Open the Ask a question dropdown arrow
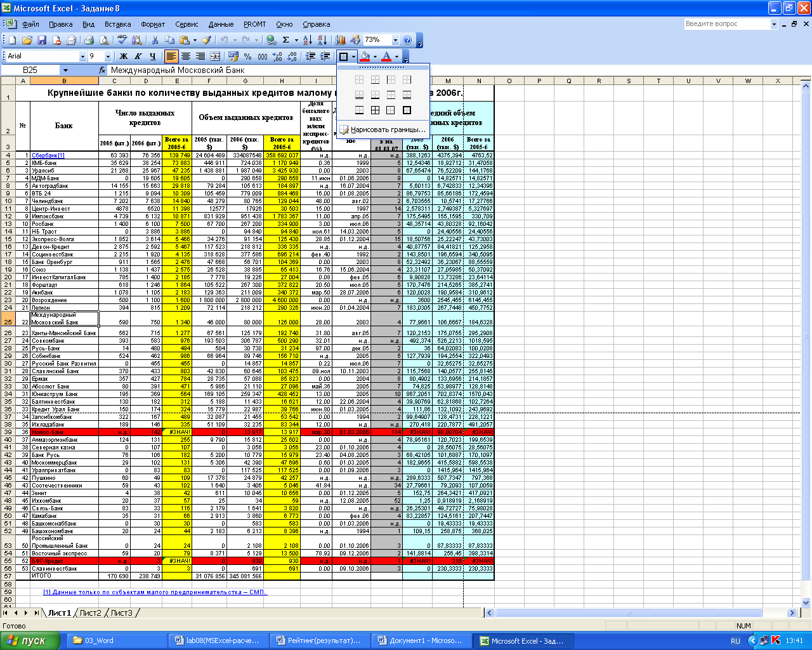The height and width of the screenshot is (650, 812). tap(774, 24)
